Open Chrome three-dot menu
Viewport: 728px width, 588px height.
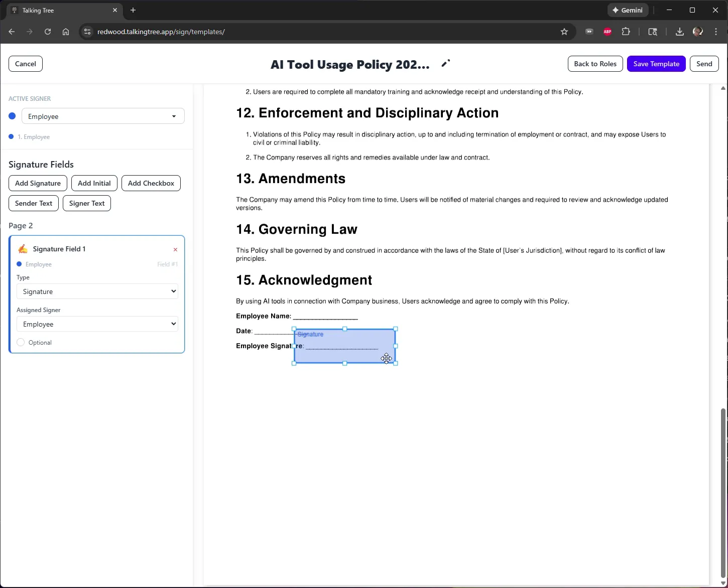[716, 32]
